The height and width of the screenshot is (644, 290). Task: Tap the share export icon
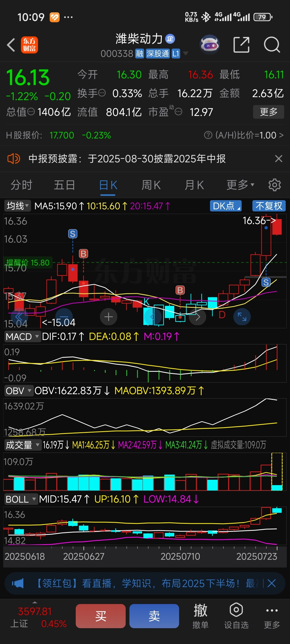point(241,45)
